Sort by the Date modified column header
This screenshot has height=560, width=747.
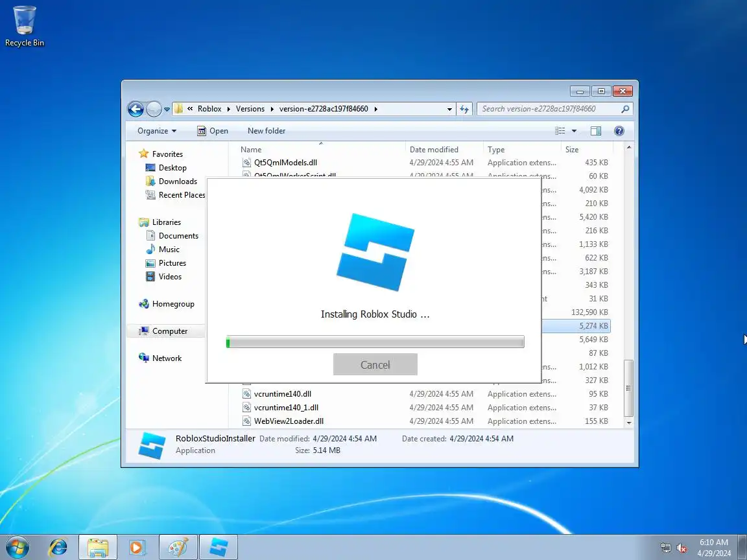[x=444, y=150]
